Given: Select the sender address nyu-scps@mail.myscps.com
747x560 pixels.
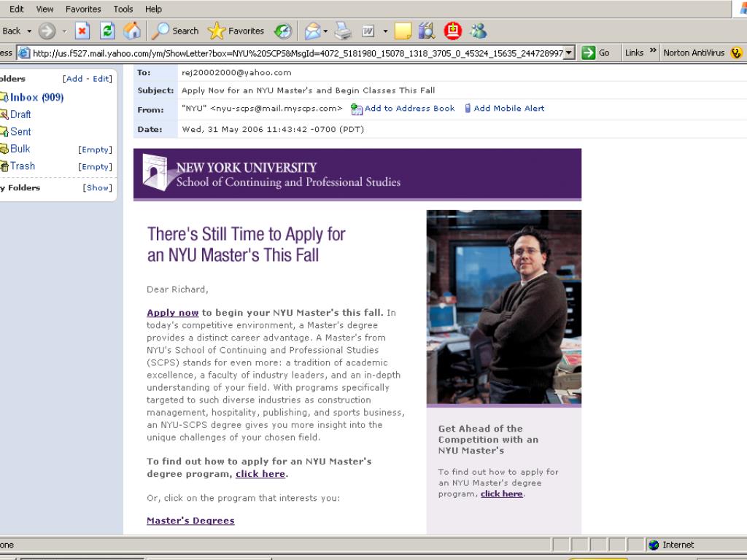Looking at the screenshot, I should (x=276, y=109).
